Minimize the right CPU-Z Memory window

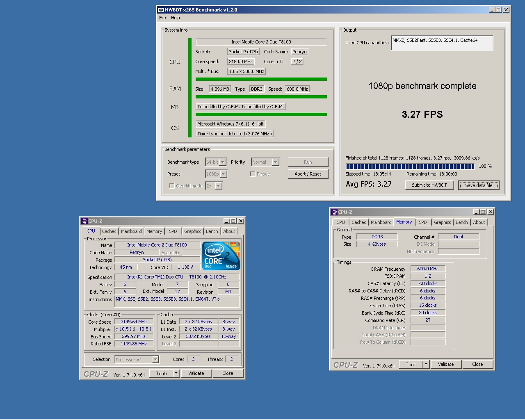point(476,212)
